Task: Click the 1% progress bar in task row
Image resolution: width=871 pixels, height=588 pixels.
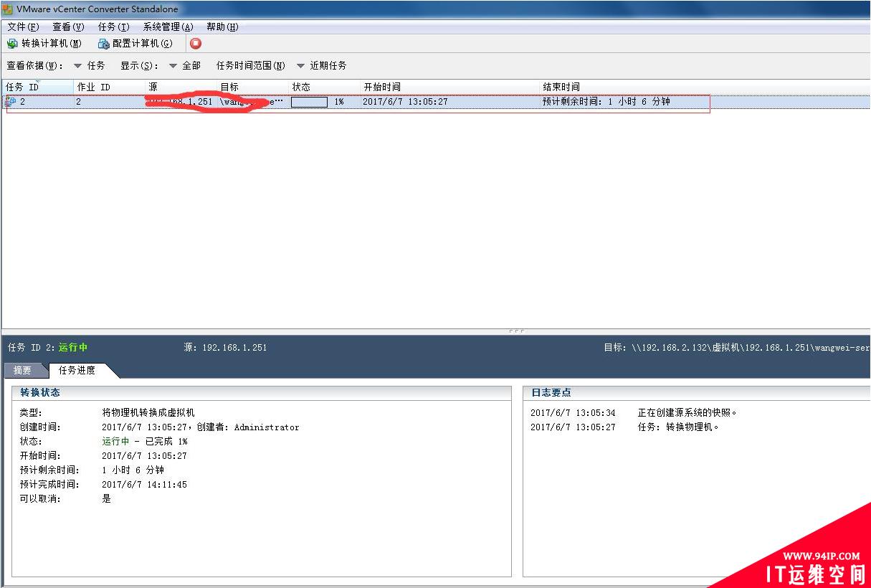Action: (x=309, y=102)
